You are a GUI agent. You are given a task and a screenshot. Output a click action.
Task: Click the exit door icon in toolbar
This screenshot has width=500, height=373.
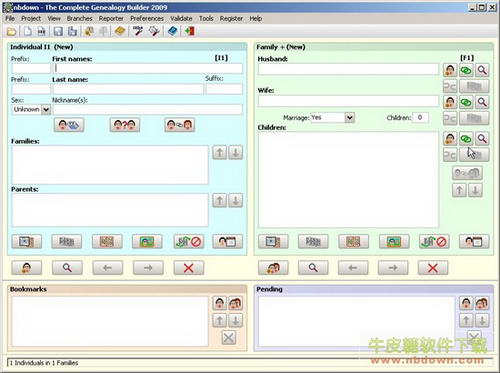pyautogui.click(x=190, y=32)
